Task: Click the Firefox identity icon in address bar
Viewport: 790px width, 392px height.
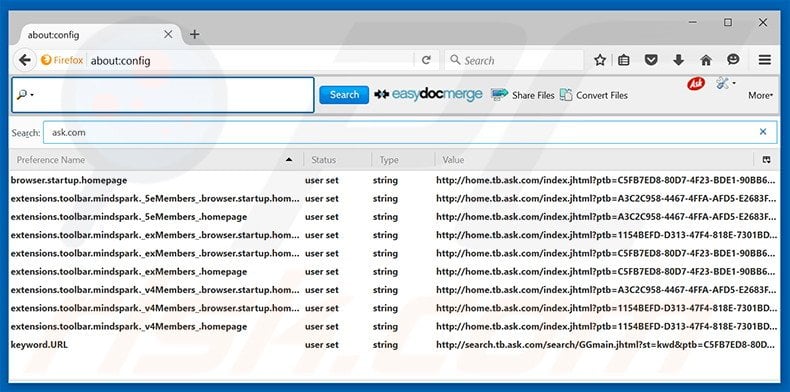Action: pyautogui.click(x=62, y=60)
